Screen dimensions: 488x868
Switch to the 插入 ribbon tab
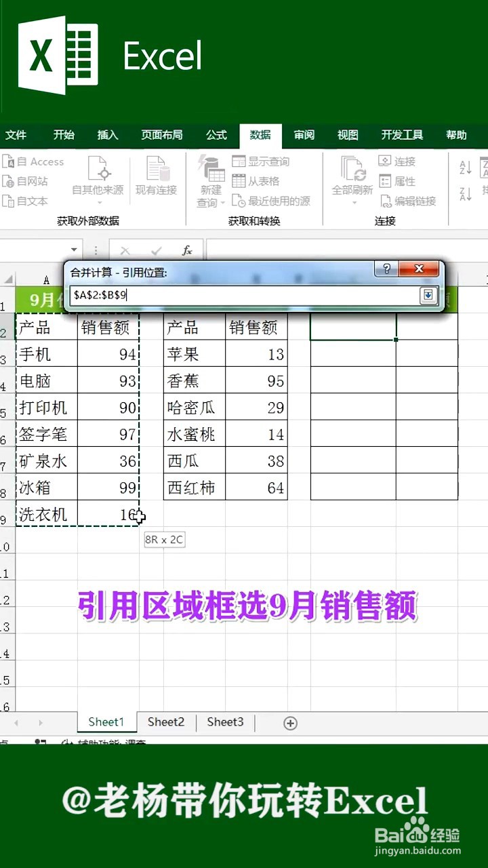tap(108, 135)
